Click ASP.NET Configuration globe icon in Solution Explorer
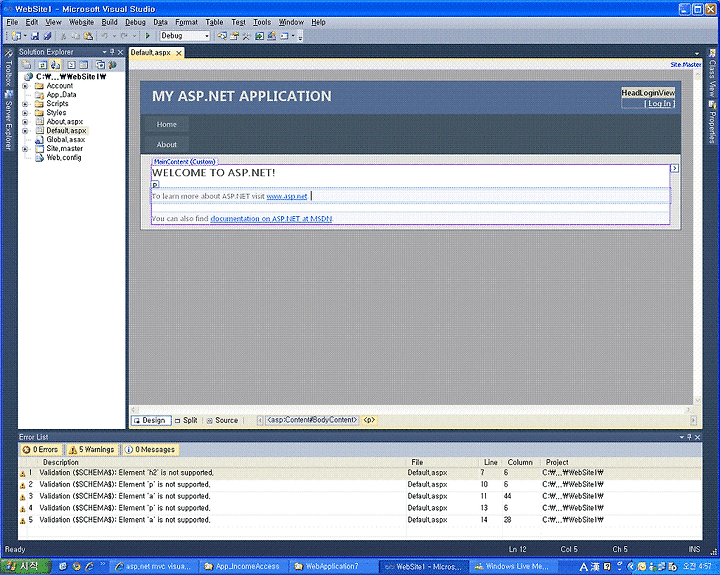Viewport: 720px width, 575px height. coord(112,65)
